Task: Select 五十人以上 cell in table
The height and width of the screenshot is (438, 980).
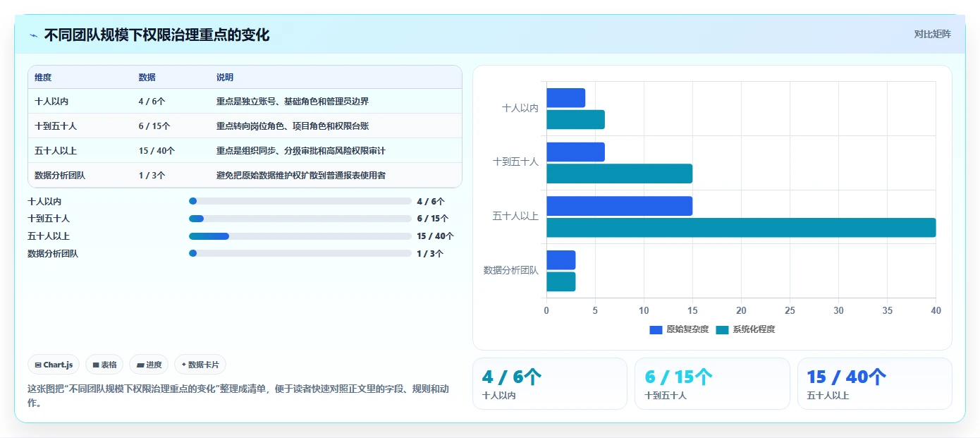Action: 56,151
